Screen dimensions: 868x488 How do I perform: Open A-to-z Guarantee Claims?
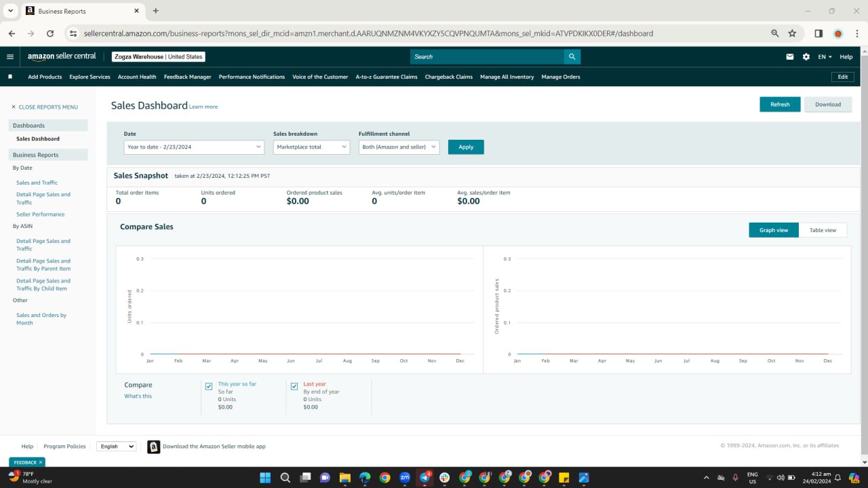point(387,77)
